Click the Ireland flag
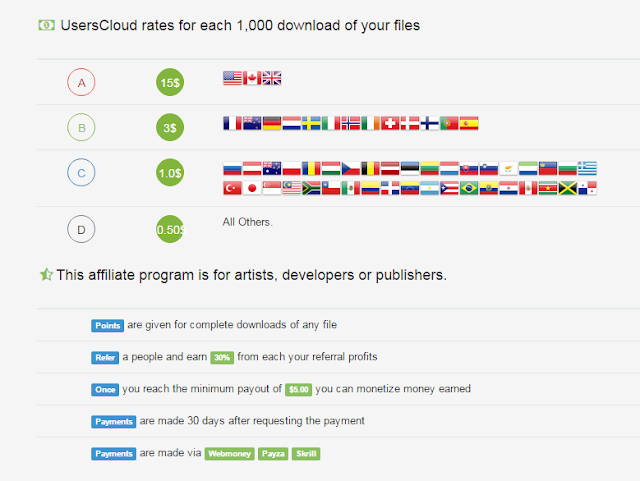The width and height of the screenshot is (640, 481). [x=371, y=123]
